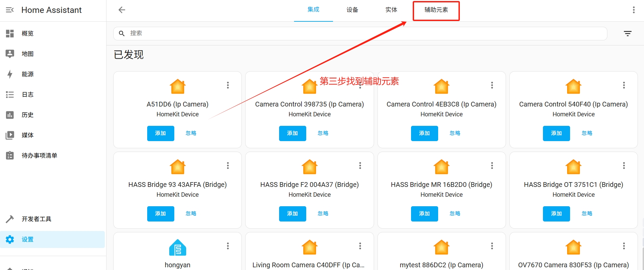
Task: Open 地图 map in sidebar
Action: tap(53, 54)
